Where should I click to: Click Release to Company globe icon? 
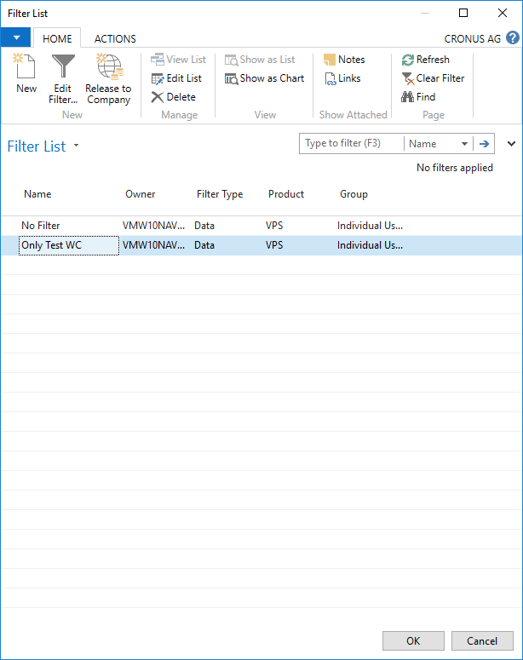(109, 66)
